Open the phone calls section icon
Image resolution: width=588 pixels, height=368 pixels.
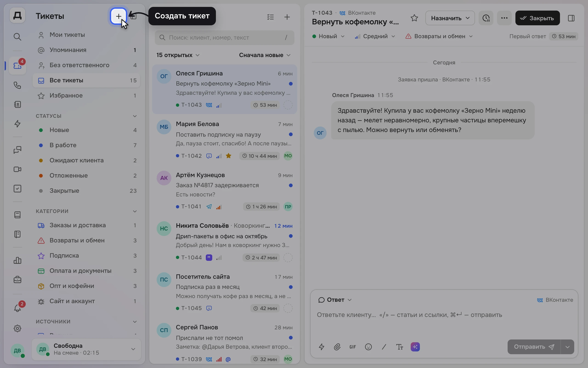coord(17,85)
